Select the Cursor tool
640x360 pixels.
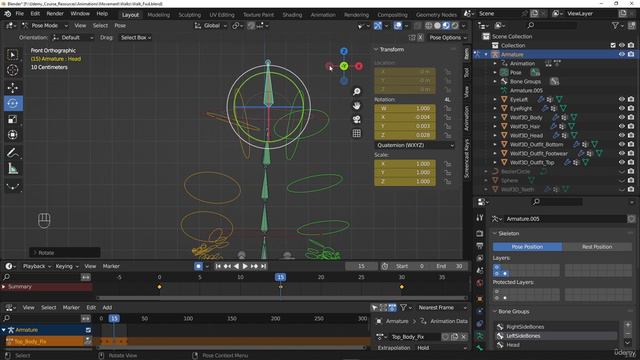[x=13, y=70]
